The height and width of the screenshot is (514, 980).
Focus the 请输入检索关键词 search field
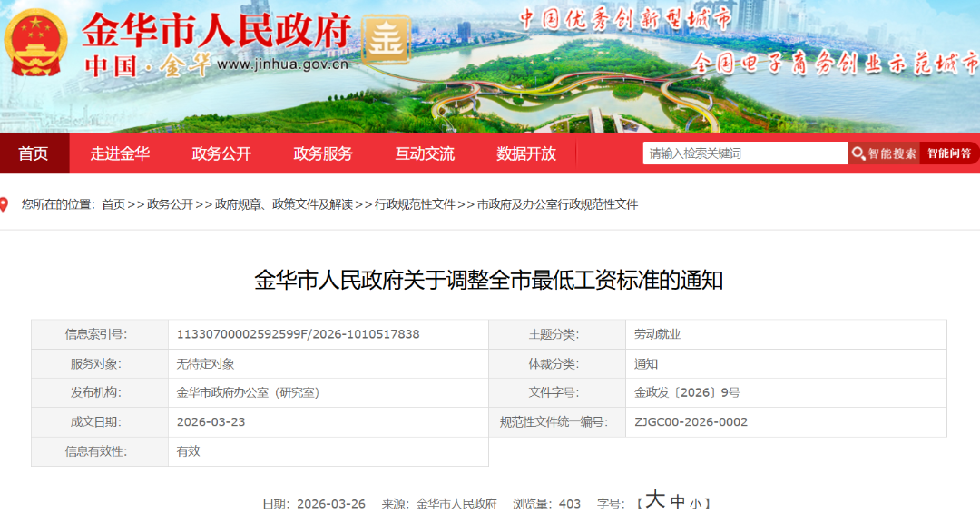(x=744, y=153)
